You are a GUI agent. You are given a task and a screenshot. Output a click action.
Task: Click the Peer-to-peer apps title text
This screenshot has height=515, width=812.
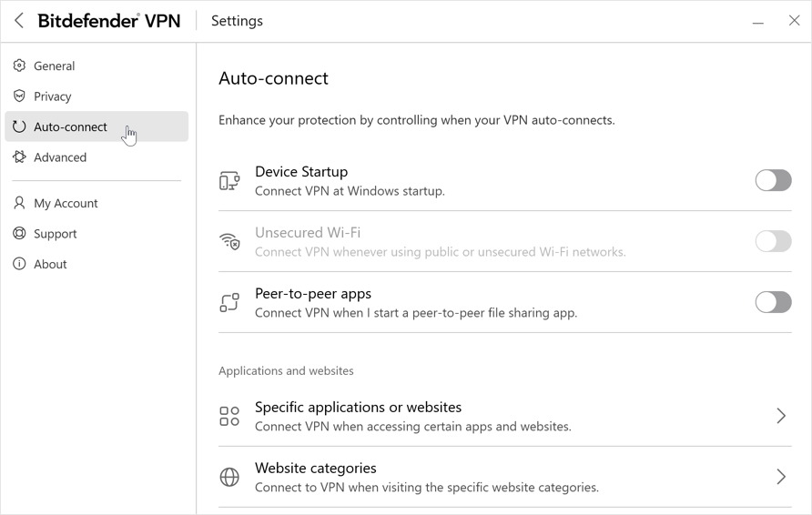[x=313, y=294]
